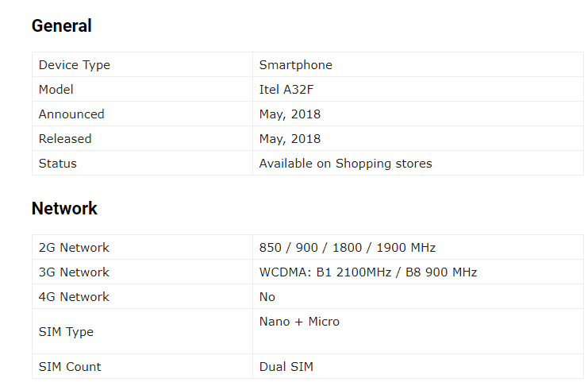Click the Network section heading
Image resolution: width=588 pixels, height=386 pixels.
(64, 208)
